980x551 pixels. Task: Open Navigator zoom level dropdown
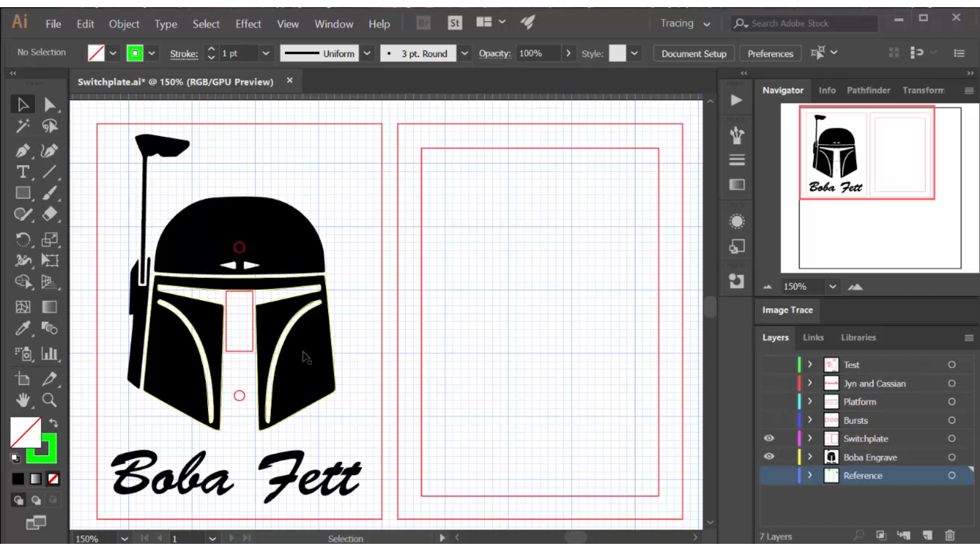832,287
